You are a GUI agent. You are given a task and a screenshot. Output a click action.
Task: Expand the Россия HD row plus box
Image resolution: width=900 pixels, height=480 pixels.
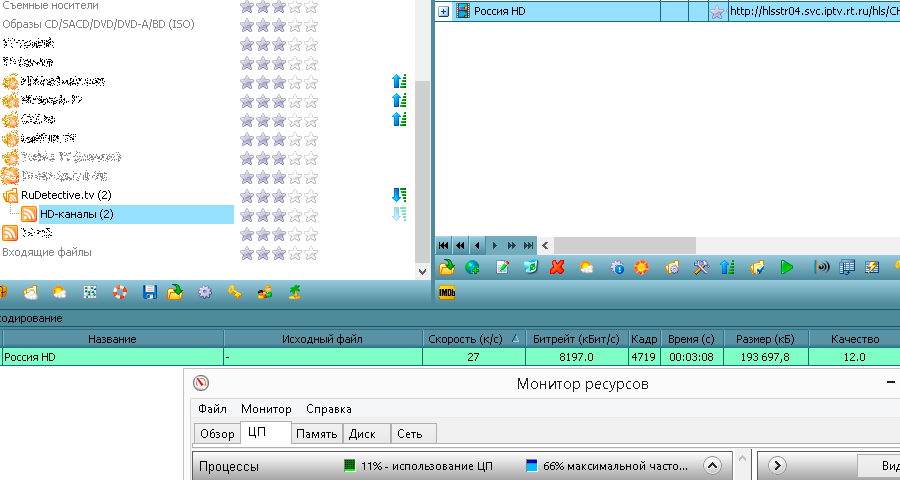[444, 12]
